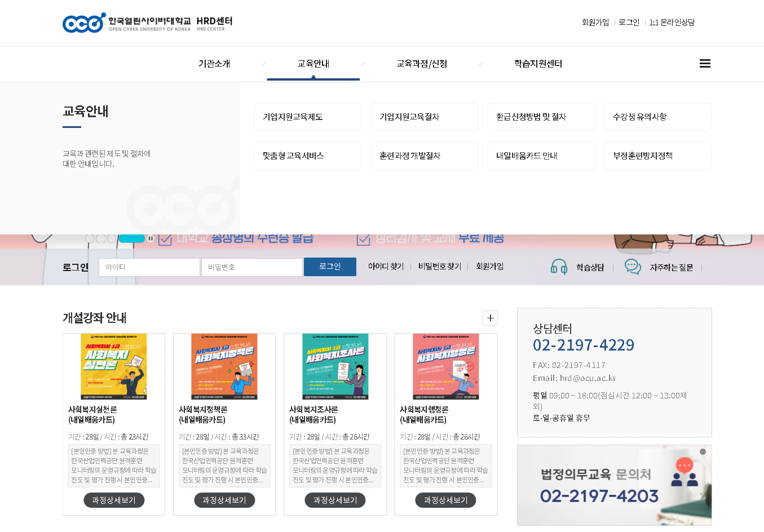Click the cyan active slide indicator pill
The height and width of the screenshot is (532, 764).
pos(132,238)
